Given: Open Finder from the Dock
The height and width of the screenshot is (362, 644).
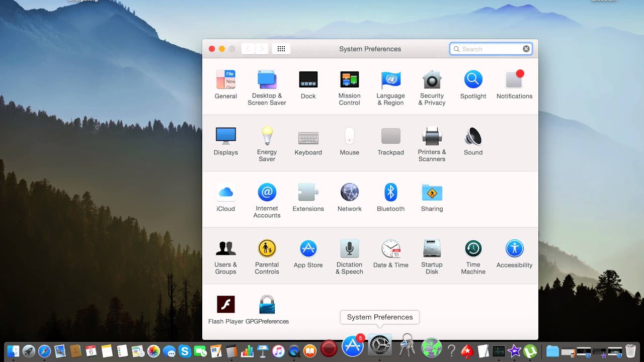Looking at the screenshot, I should (x=13, y=351).
